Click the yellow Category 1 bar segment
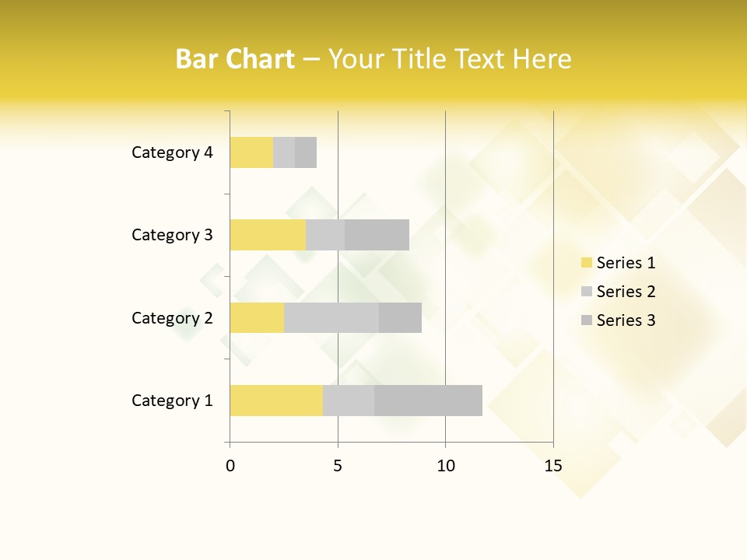747x560 pixels. 276,401
